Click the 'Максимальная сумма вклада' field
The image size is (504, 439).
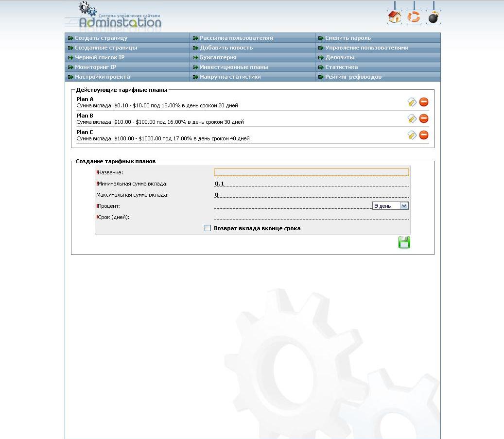pos(312,195)
